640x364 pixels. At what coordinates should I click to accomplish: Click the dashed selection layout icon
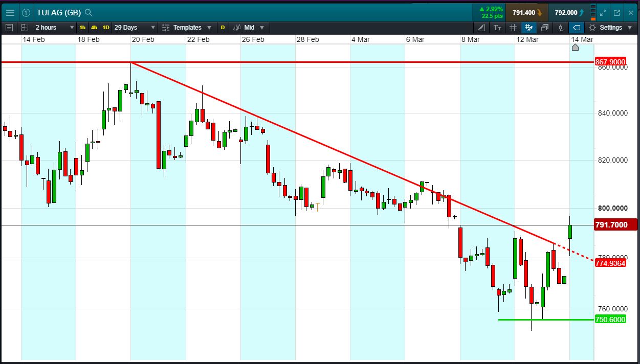tap(25, 28)
